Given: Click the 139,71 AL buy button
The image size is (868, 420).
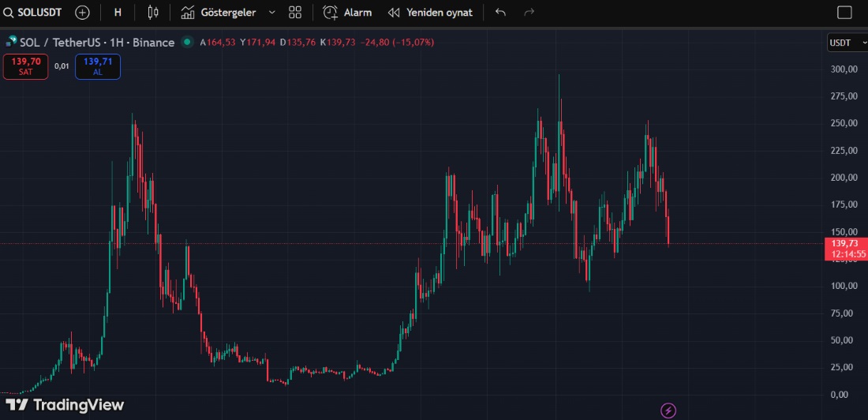Looking at the screenshot, I should point(97,66).
